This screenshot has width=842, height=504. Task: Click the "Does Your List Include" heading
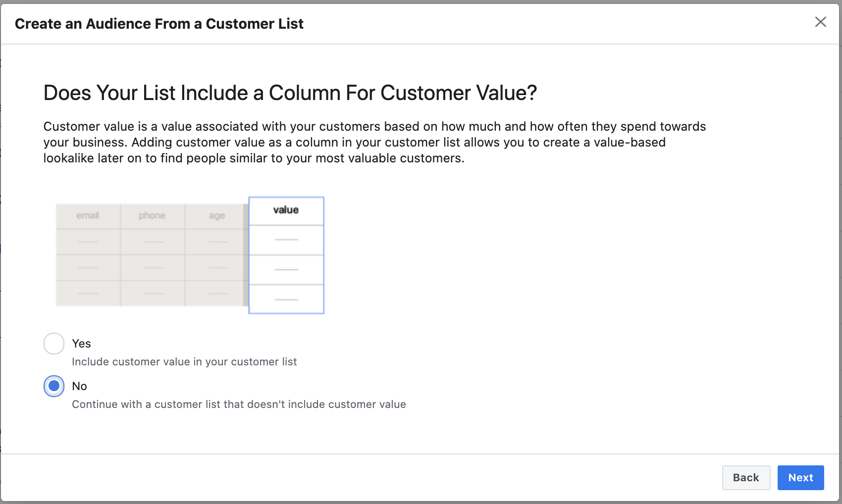(x=290, y=92)
